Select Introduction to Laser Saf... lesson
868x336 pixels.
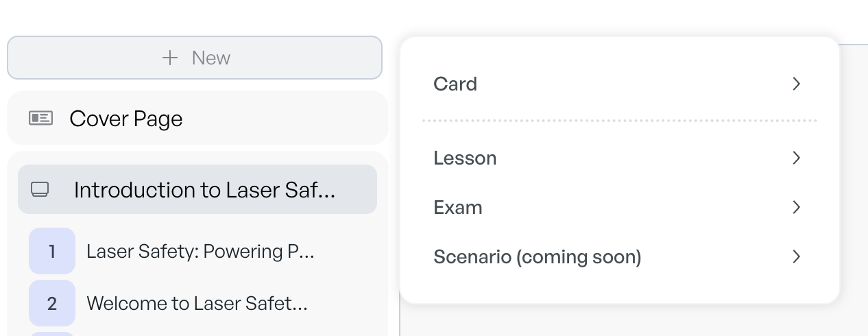[x=197, y=189]
